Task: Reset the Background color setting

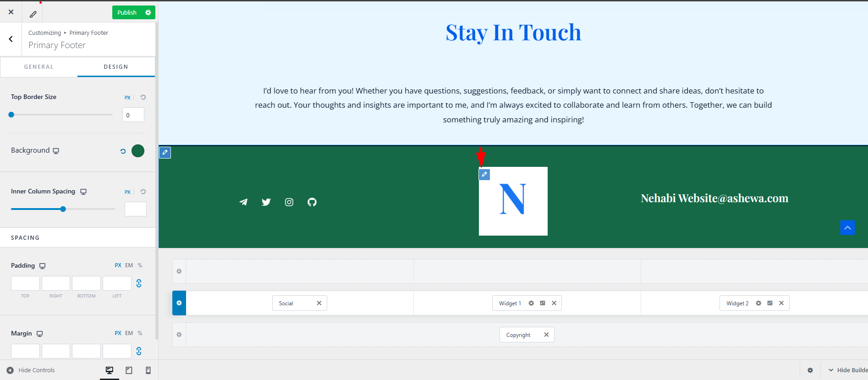Action: pos(123,151)
